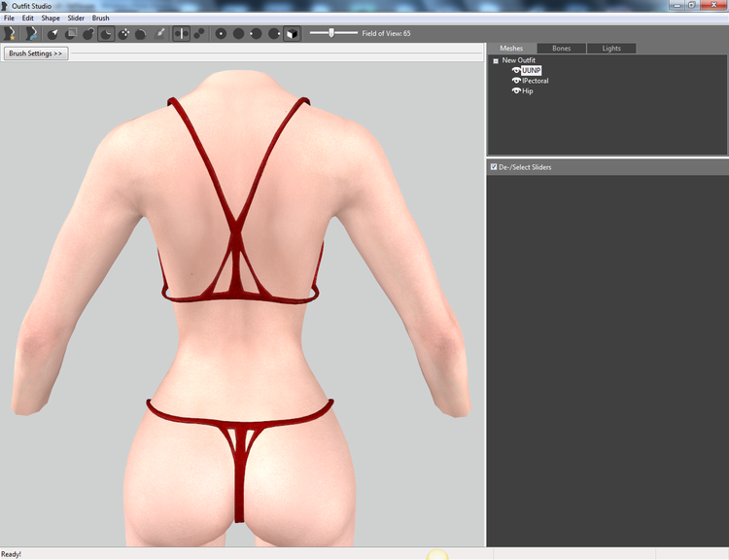Toggle X-Mirror brush editing

click(x=182, y=33)
